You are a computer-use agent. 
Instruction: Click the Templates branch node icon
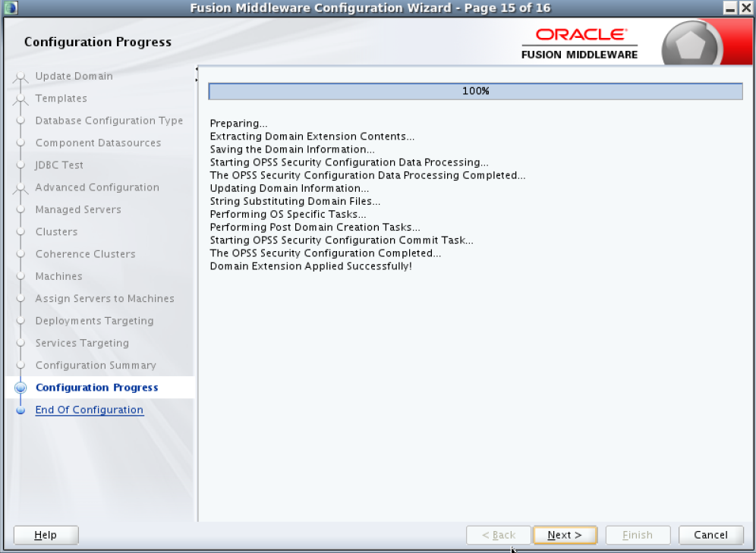coord(20,99)
